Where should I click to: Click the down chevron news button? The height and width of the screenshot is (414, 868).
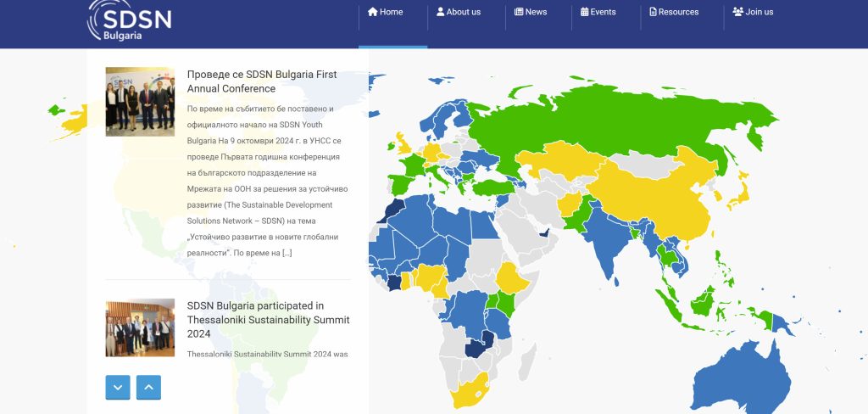coord(118,388)
